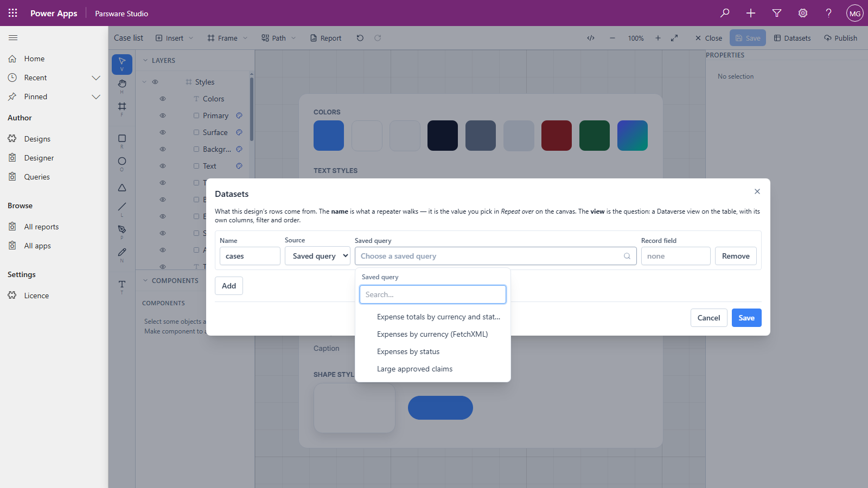The image size is (868, 488).
Task: Collapse the LAYERS panel
Action: click(145, 61)
